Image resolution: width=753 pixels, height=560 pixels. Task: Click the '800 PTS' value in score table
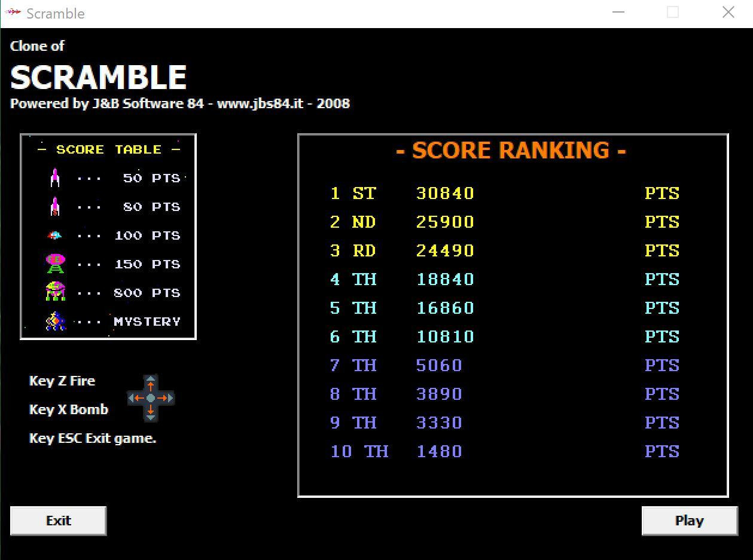pos(147,293)
